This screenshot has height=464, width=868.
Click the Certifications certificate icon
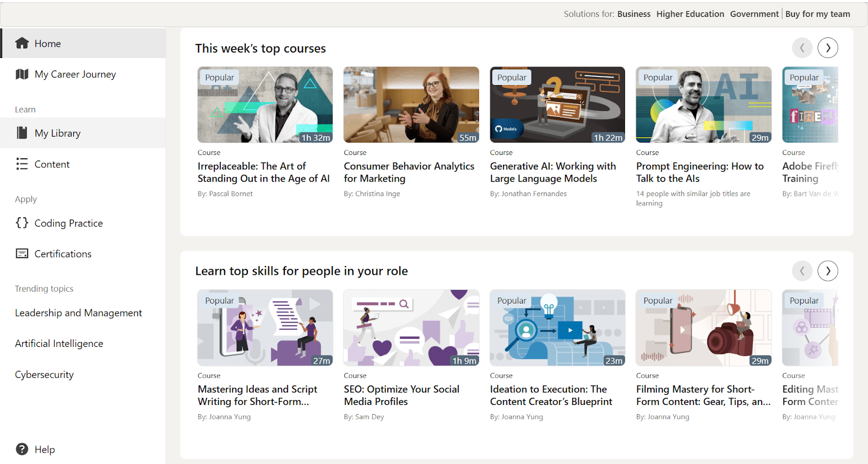pos(22,254)
